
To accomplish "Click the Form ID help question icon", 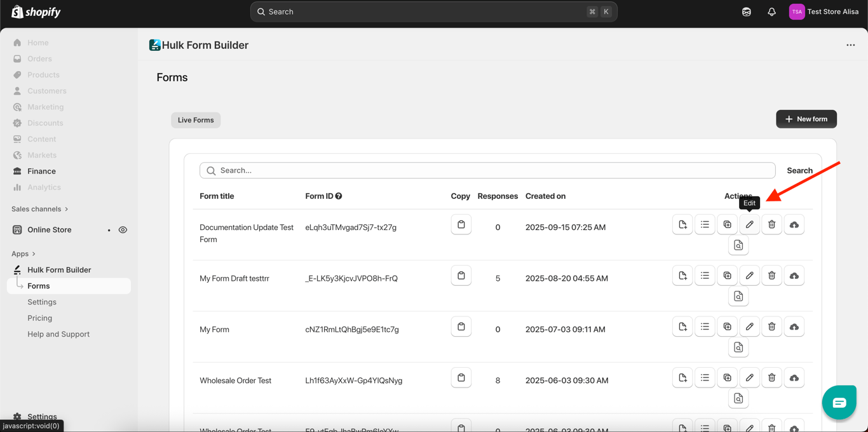I will point(339,196).
